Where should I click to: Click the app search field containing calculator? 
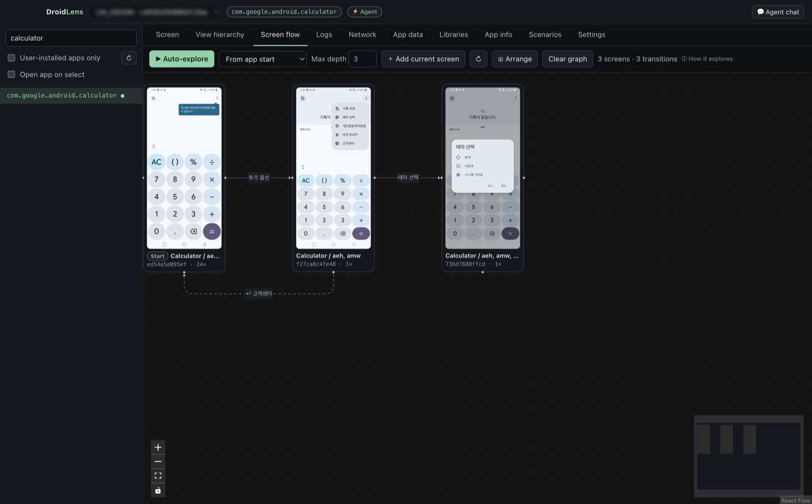(71, 38)
